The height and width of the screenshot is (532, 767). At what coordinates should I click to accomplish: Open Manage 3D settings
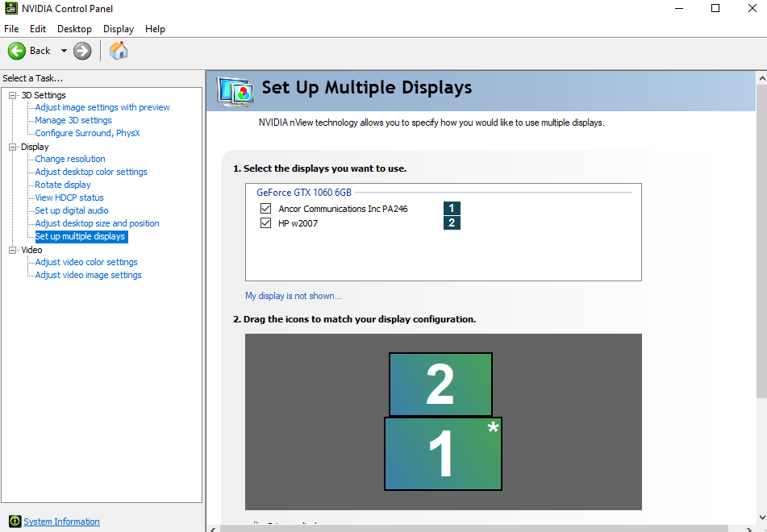pyautogui.click(x=73, y=120)
